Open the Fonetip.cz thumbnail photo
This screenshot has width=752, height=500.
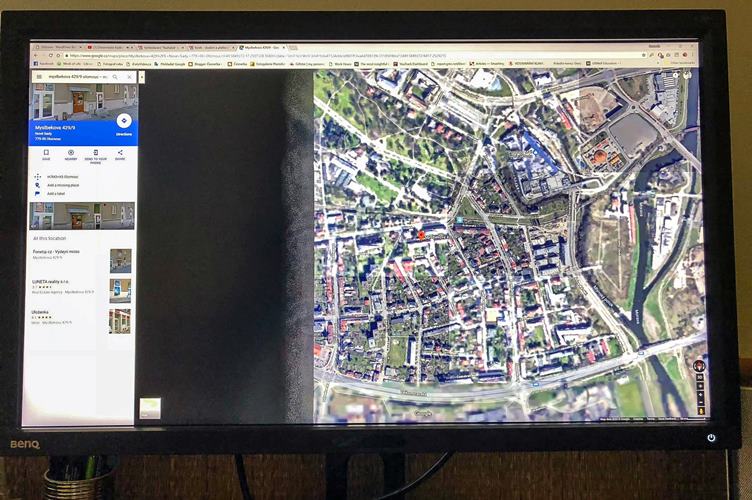tap(120, 261)
